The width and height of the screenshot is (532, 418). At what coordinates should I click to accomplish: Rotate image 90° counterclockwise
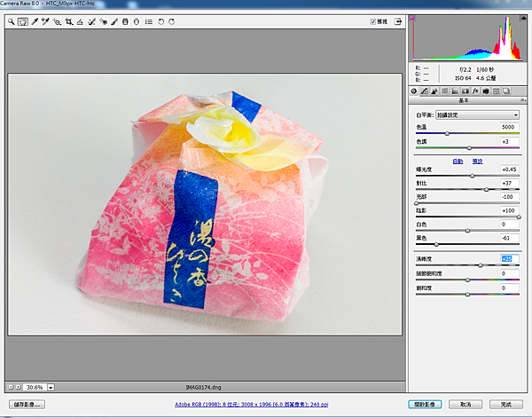tap(160, 21)
